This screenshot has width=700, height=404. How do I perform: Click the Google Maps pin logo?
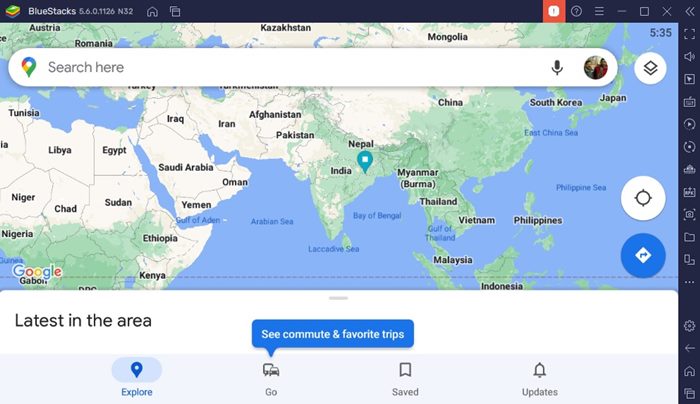point(29,67)
